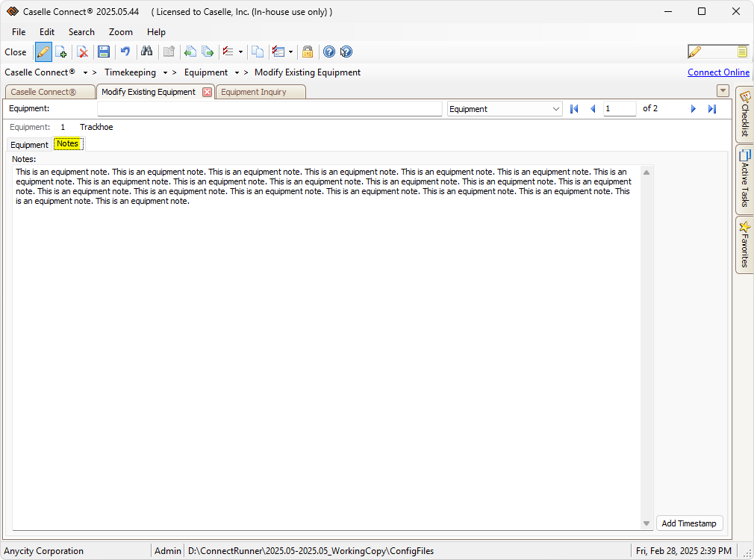This screenshot has width=754, height=560.
Task: Click the Add Timestamp button
Action: 688,523
